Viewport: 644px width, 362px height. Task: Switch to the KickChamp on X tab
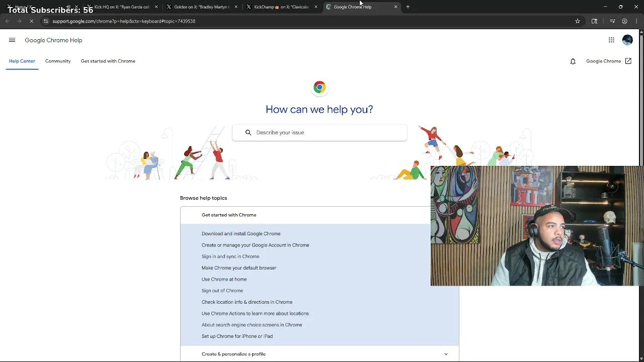[x=281, y=7]
